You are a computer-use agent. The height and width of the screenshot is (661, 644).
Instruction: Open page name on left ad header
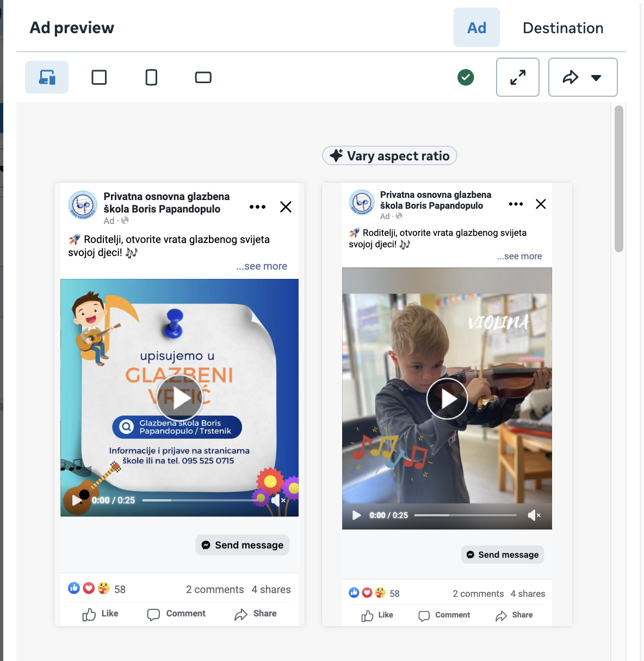[166, 203]
